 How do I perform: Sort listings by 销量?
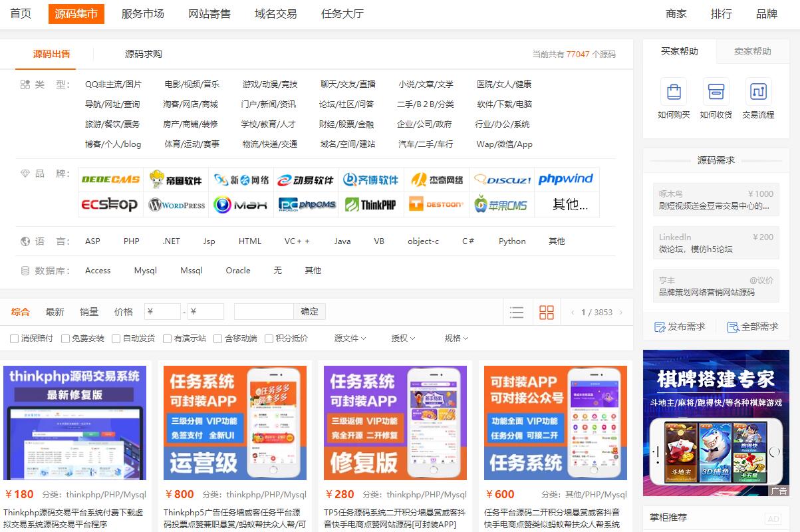[89, 312]
